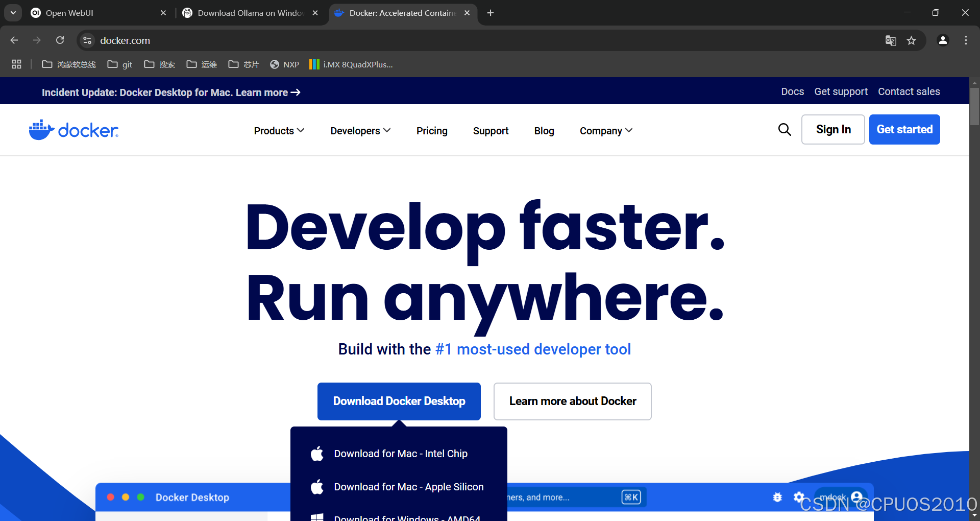Image resolution: width=980 pixels, height=521 pixels.
Task: Open the 运维 bookmark folder
Action: point(202,64)
